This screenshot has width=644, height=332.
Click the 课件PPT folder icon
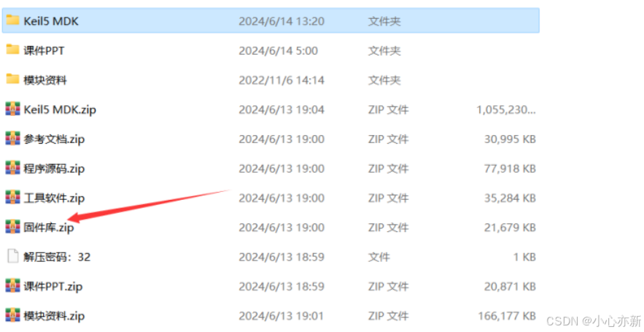tap(12, 50)
